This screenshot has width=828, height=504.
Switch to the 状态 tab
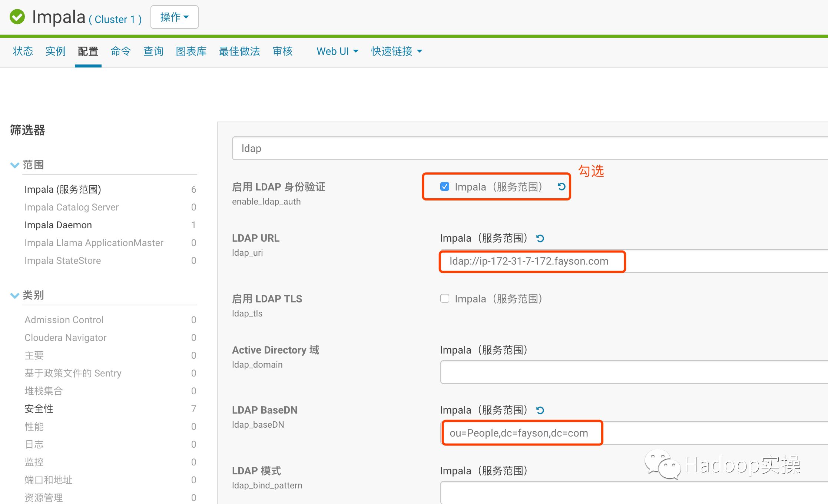(x=23, y=51)
